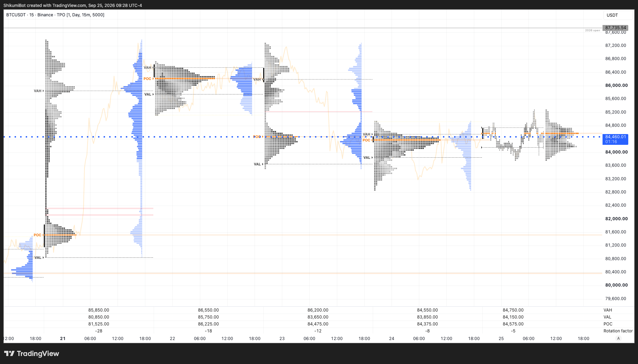Click the current price label 84,460.01
The image size is (638, 364).
(615, 139)
